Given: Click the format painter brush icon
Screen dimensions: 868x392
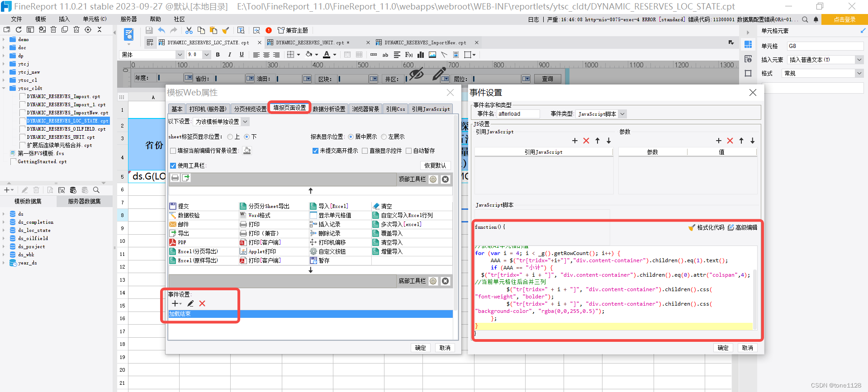Looking at the screenshot, I should 225,30.
